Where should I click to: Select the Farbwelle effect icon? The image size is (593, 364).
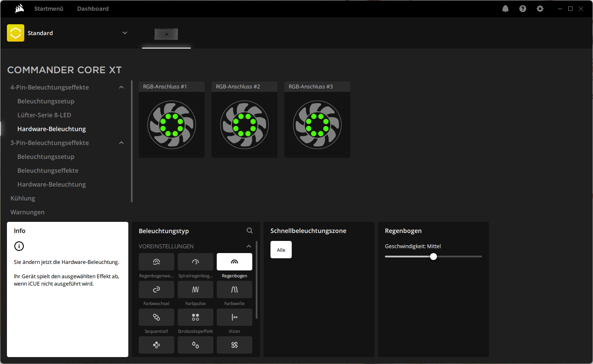tap(235, 289)
